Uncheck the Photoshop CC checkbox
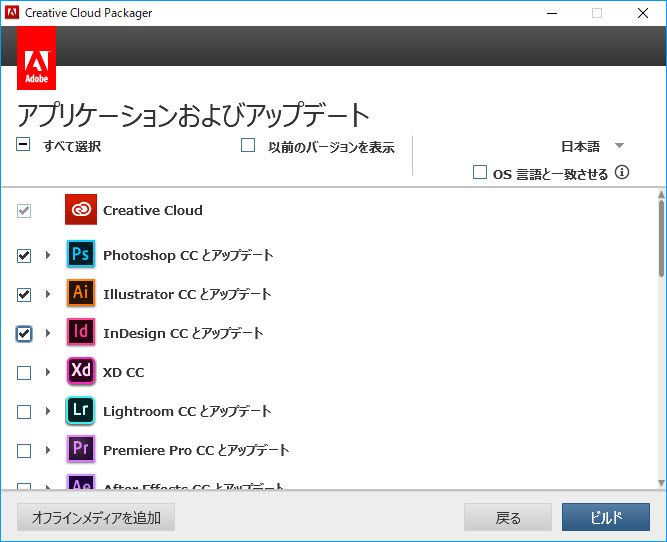Image resolution: width=667 pixels, height=542 pixels. click(24, 256)
